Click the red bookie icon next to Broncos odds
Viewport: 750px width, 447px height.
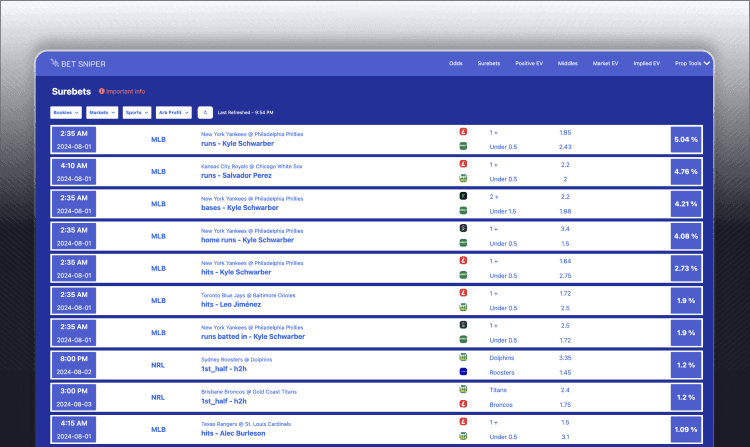pos(463,403)
